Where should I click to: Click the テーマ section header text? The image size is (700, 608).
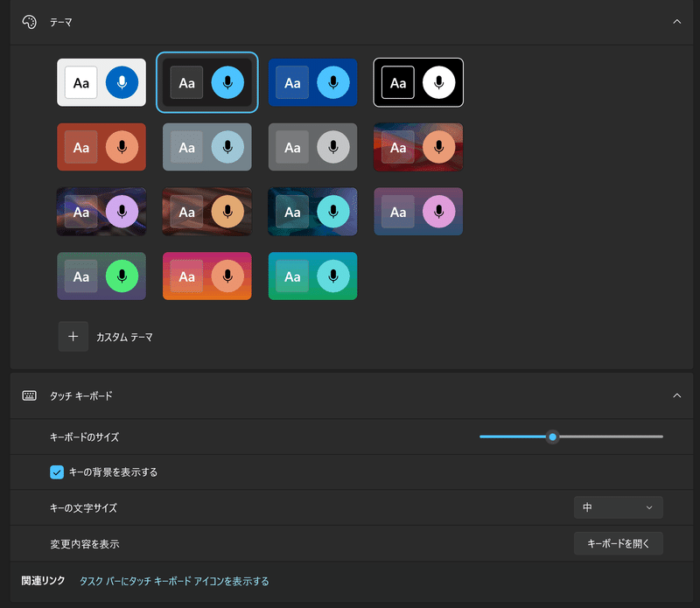tap(60, 23)
